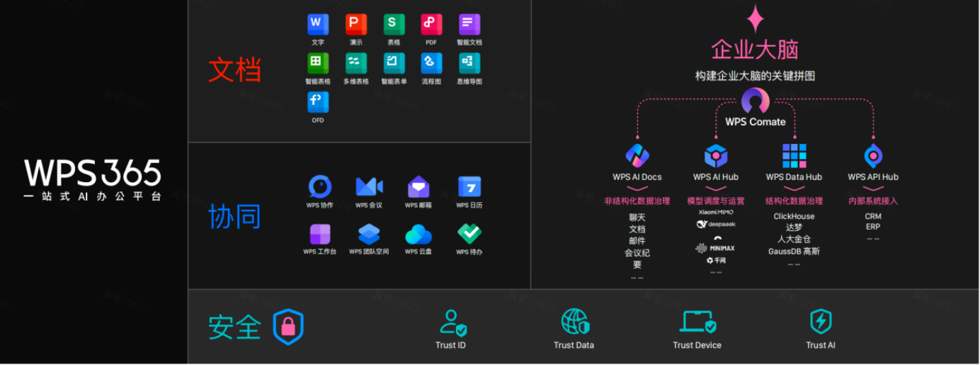The height and width of the screenshot is (365, 980).
Task: Start WPS 会议 via its camera icon
Action: [x=369, y=186]
